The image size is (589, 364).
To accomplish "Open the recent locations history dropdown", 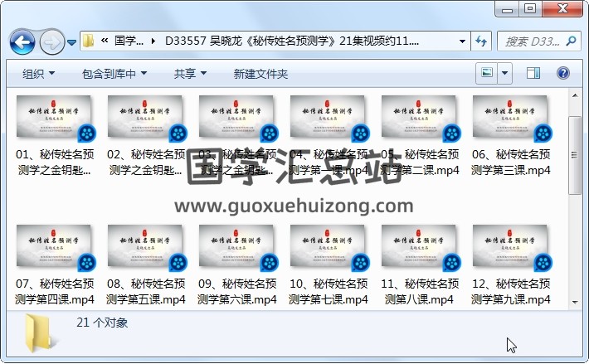I will (x=72, y=41).
